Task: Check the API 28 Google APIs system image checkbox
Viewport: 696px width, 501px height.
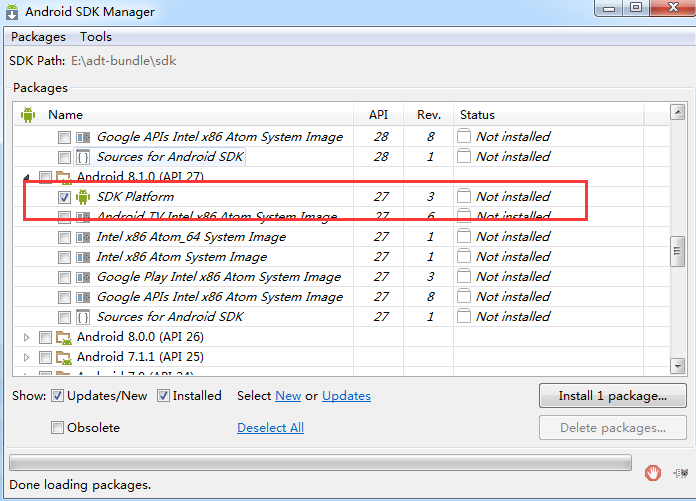Action: point(64,137)
